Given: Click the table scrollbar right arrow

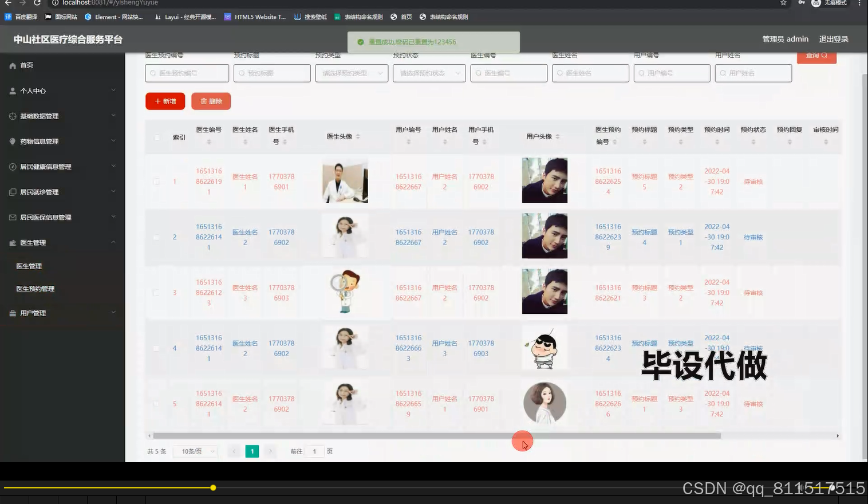Looking at the screenshot, I should tap(838, 436).
